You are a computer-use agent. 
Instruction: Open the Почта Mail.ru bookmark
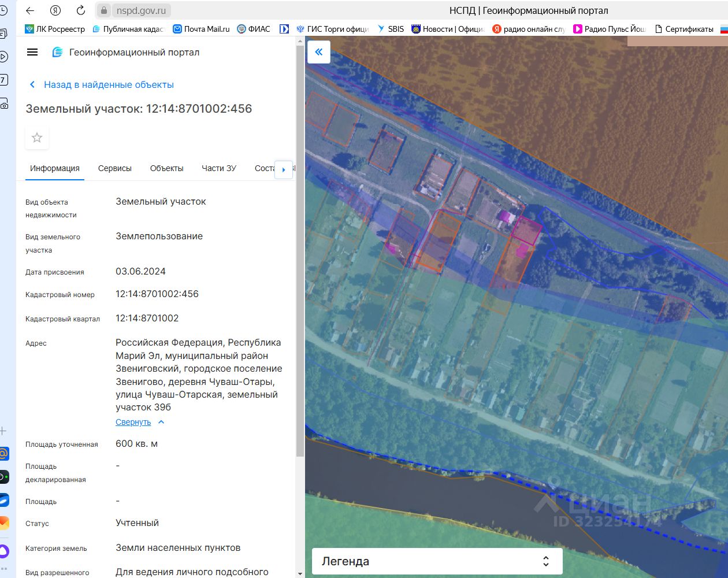pyautogui.click(x=201, y=29)
